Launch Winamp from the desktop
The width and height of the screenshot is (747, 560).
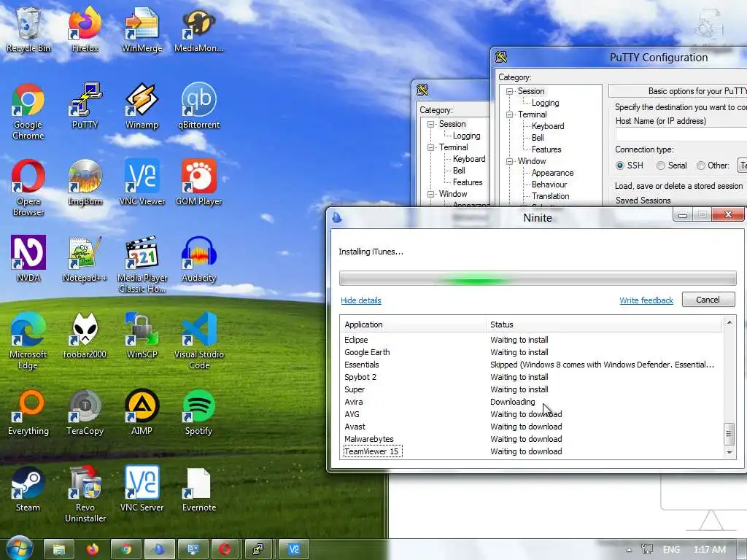click(142, 105)
